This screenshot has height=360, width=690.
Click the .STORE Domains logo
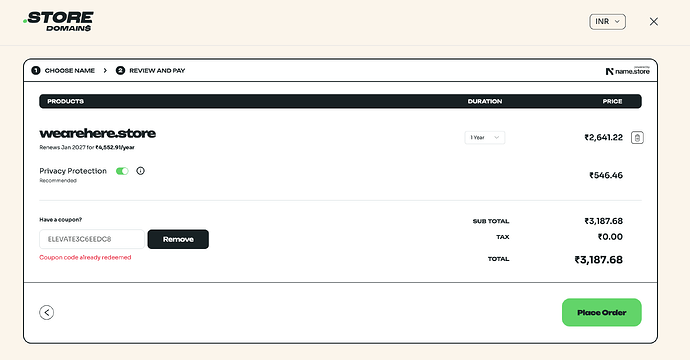59,22
